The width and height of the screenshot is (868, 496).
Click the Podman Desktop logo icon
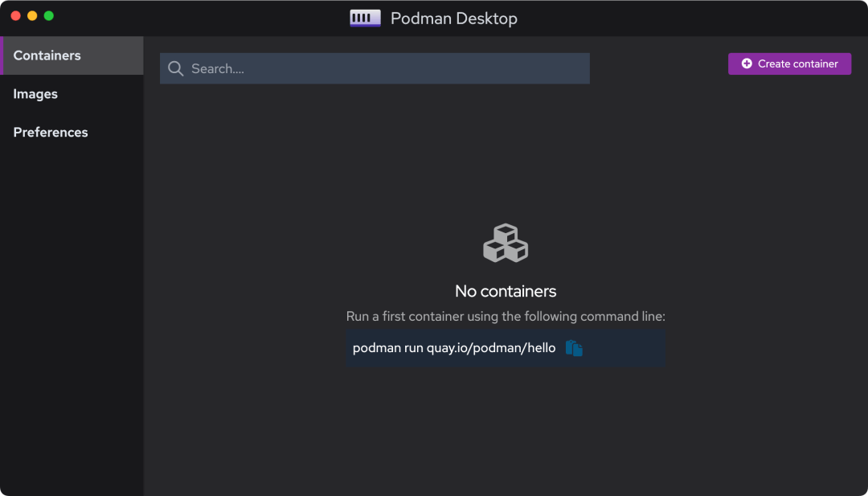point(366,18)
